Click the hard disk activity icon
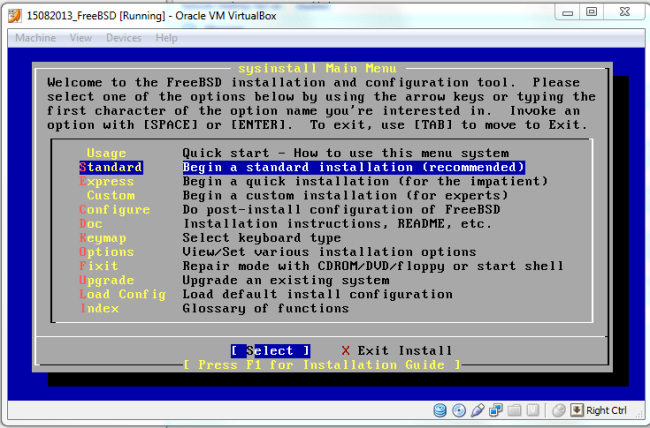Image resolution: width=650 pixels, height=428 pixels. [x=441, y=411]
